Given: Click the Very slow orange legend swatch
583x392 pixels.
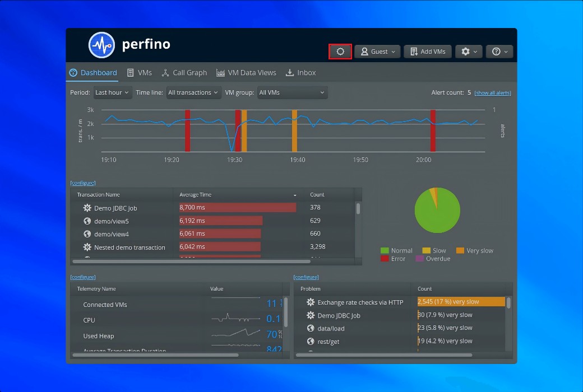Looking at the screenshot, I should pos(460,250).
